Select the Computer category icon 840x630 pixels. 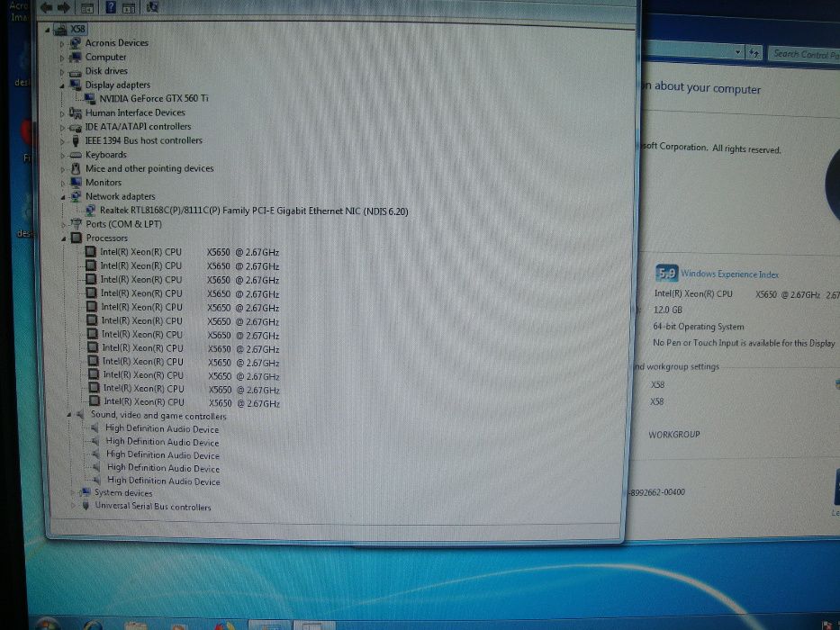click(76, 57)
